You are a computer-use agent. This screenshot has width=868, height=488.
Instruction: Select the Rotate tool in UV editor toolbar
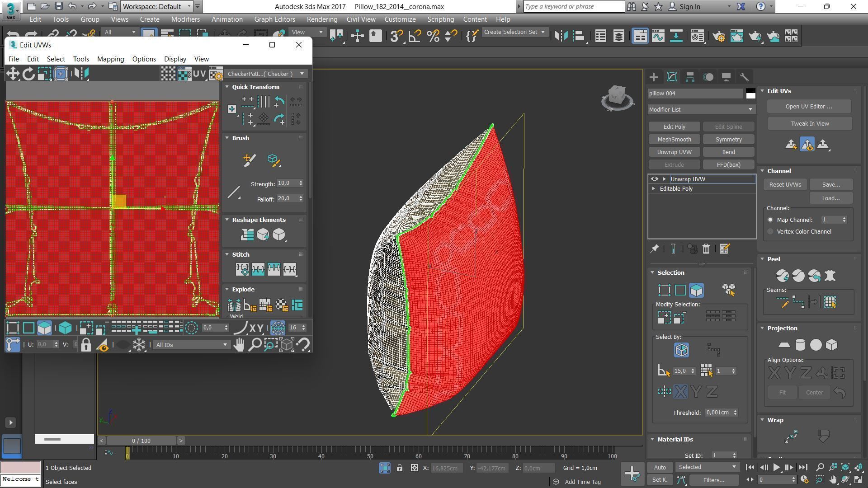click(28, 74)
